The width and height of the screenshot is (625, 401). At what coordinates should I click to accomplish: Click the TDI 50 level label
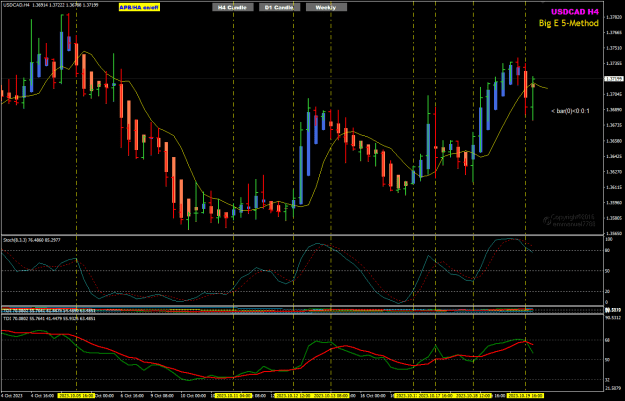608,360
